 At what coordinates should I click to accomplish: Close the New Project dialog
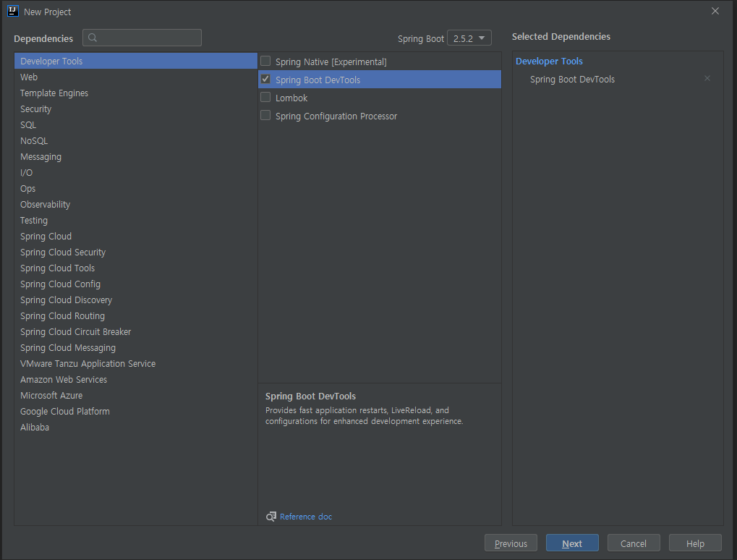[715, 11]
